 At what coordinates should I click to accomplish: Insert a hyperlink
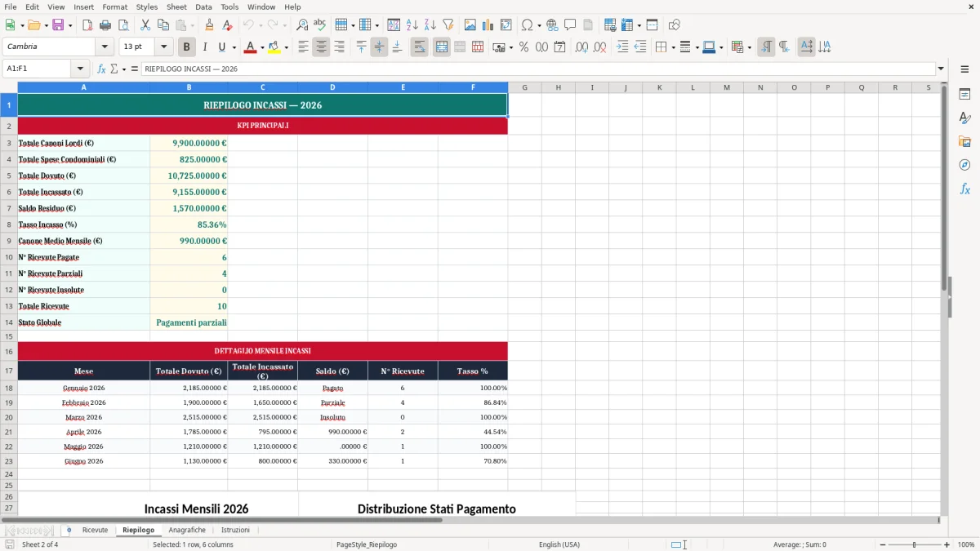[x=552, y=25]
